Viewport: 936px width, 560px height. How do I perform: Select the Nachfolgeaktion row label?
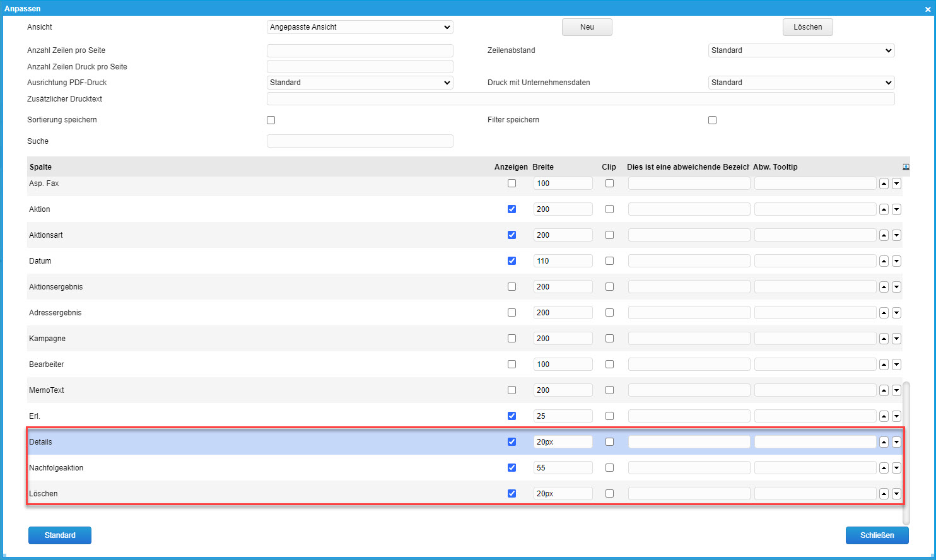[x=56, y=468]
